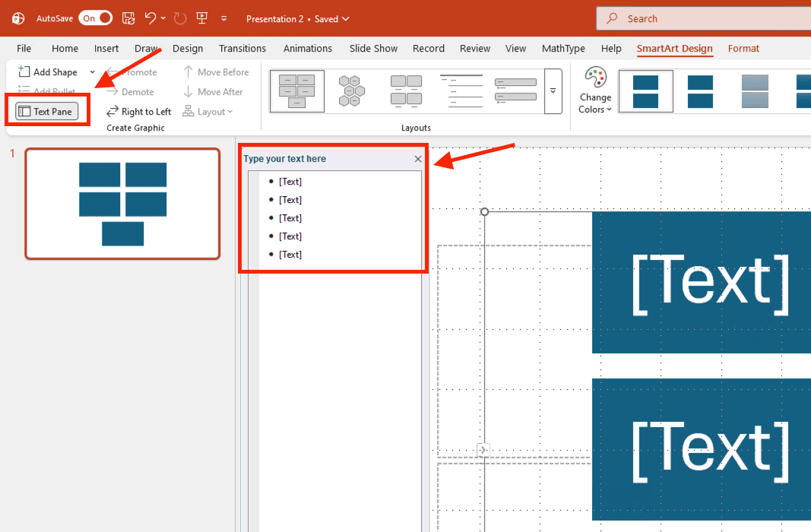Switch to the Record tab

(x=428, y=48)
